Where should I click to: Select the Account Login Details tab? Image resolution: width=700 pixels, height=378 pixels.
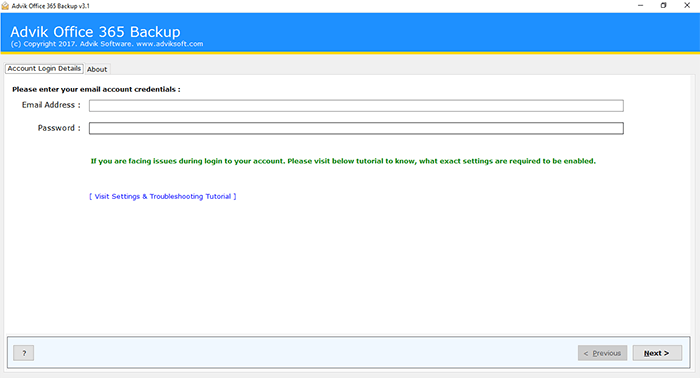[x=44, y=69]
